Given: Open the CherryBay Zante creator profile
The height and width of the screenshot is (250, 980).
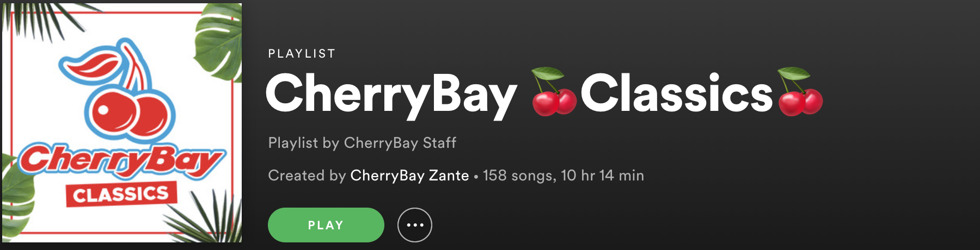Looking at the screenshot, I should coord(409,176).
